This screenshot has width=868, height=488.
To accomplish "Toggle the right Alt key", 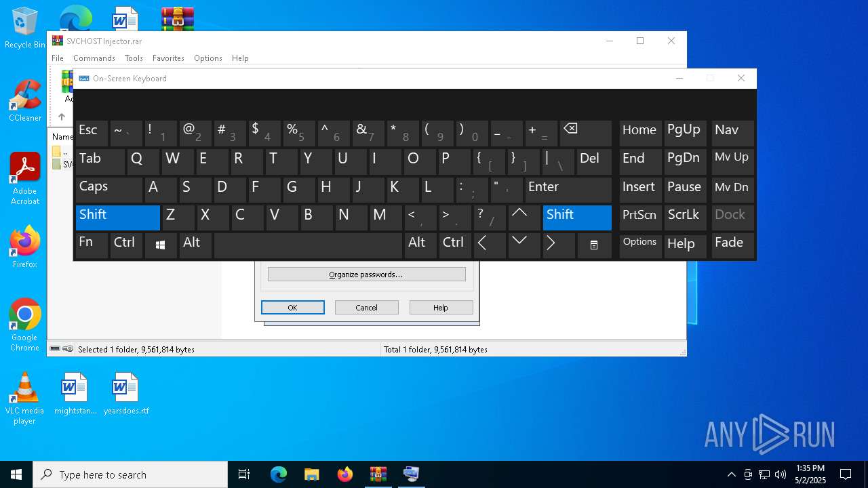I will (x=420, y=245).
